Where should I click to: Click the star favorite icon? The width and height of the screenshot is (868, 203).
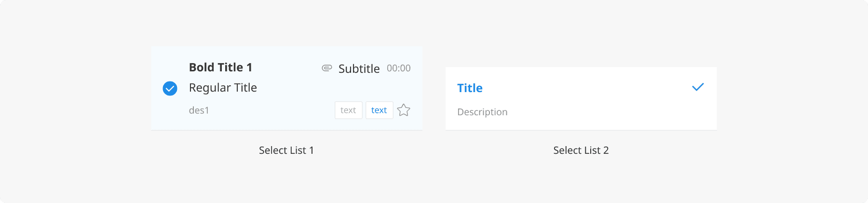pyautogui.click(x=404, y=110)
